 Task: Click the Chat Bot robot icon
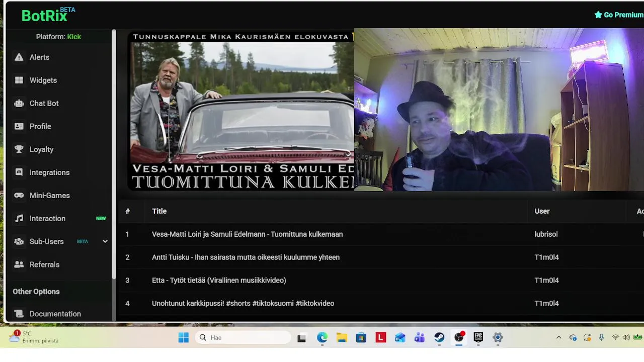(19, 104)
